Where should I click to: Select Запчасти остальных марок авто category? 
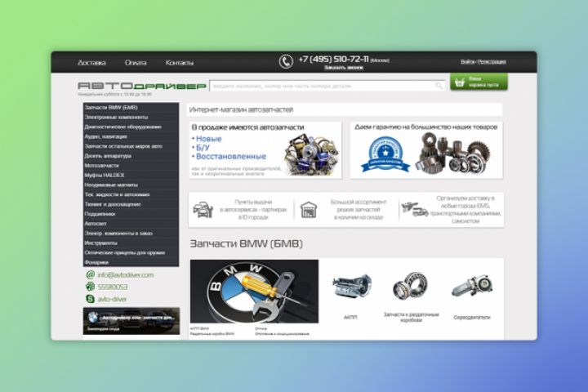[x=131, y=146]
